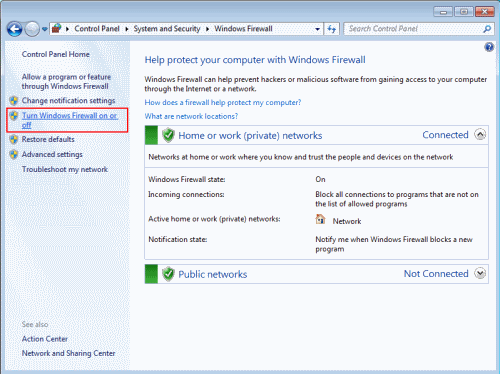Expand arrow before Windows Firewall breadcrumb

pos(207,29)
